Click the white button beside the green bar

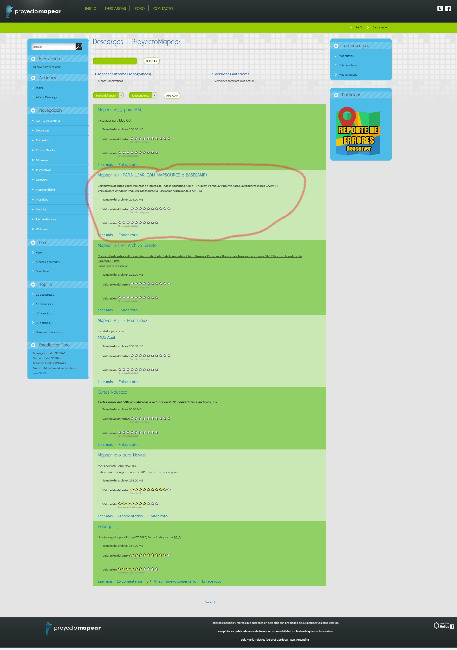(151, 61)
